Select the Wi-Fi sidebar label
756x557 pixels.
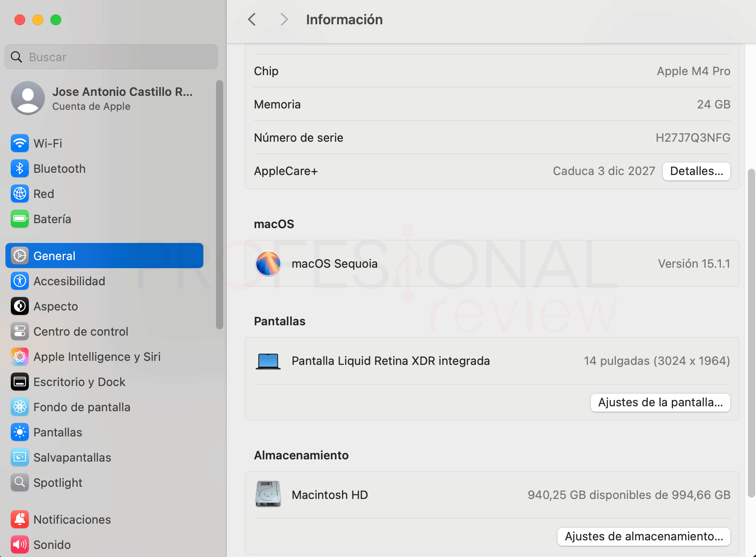click(x=48, y=144)
